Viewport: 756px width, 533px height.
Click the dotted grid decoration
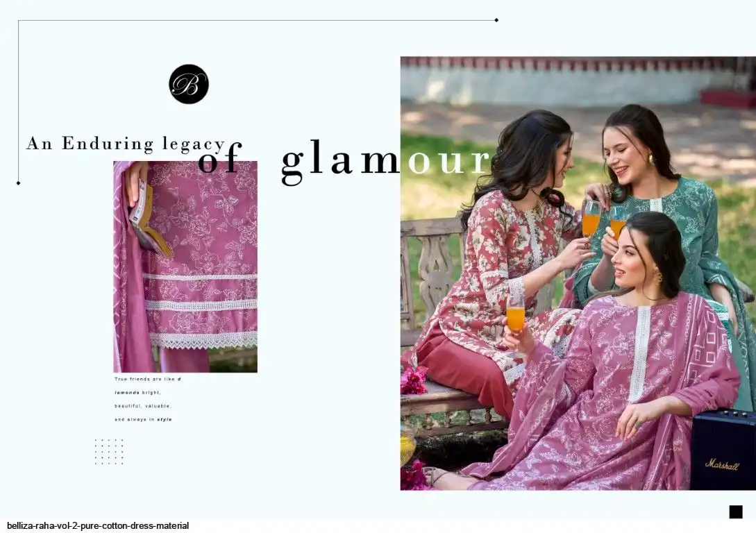coord(110,452)
